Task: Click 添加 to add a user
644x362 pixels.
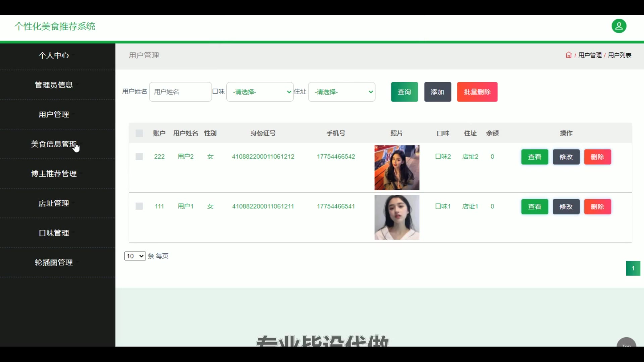Action: click(437, 92)
